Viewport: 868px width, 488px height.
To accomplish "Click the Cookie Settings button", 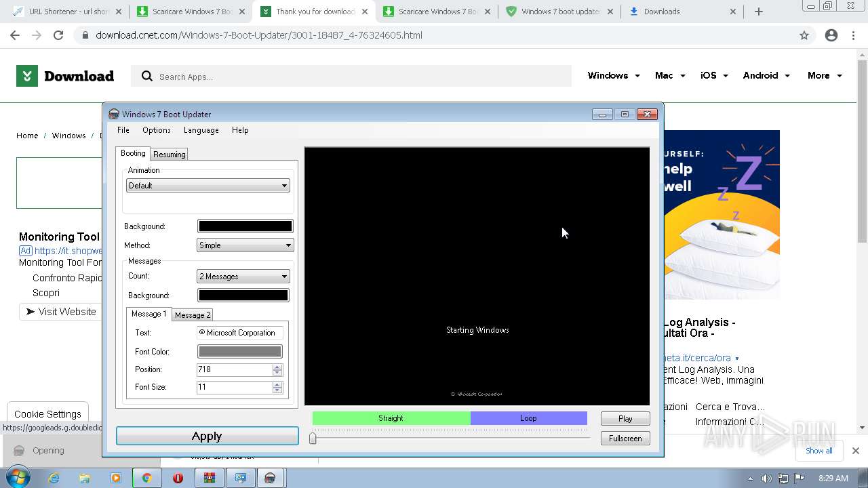I will point(47,414).
